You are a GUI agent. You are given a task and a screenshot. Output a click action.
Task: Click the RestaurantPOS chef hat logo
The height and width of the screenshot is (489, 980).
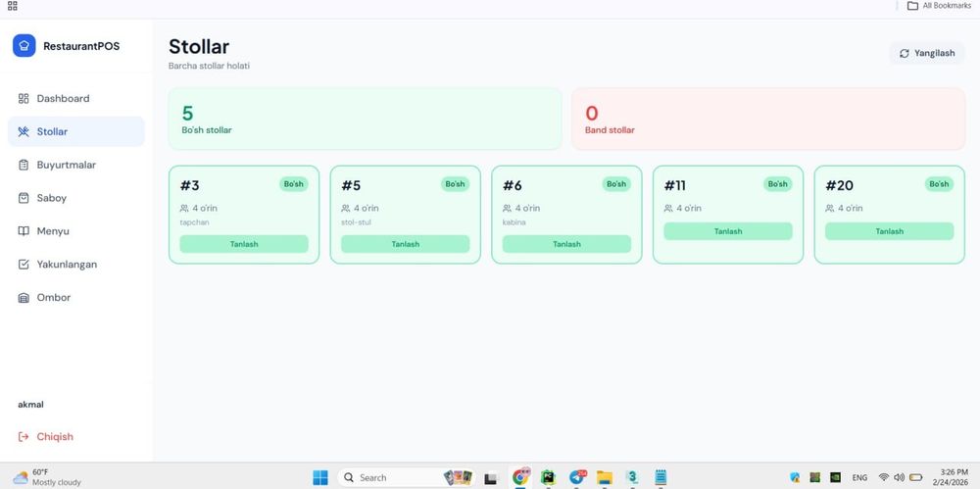point(24,46)
